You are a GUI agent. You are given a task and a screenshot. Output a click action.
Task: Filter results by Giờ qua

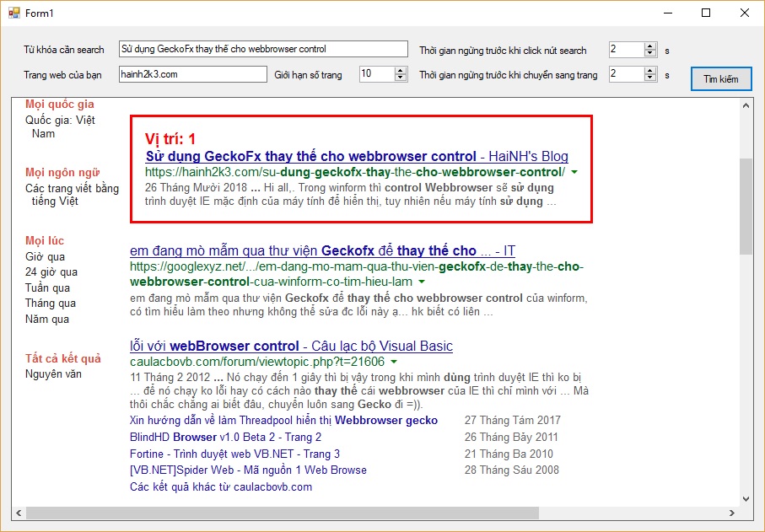(45, 257)
